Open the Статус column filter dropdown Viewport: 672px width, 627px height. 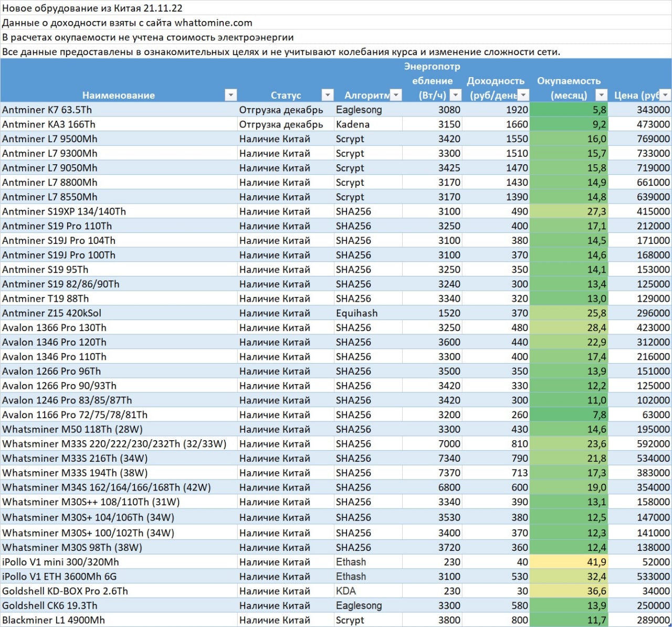(328, 95)
